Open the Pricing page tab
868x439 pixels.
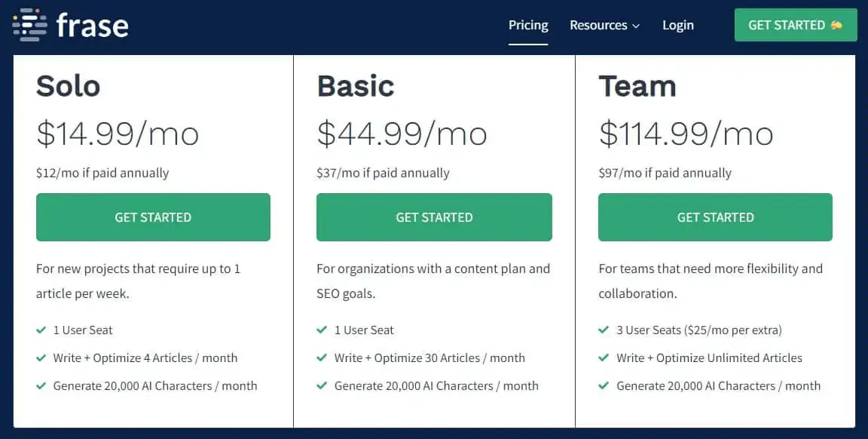tap(528, 25)
